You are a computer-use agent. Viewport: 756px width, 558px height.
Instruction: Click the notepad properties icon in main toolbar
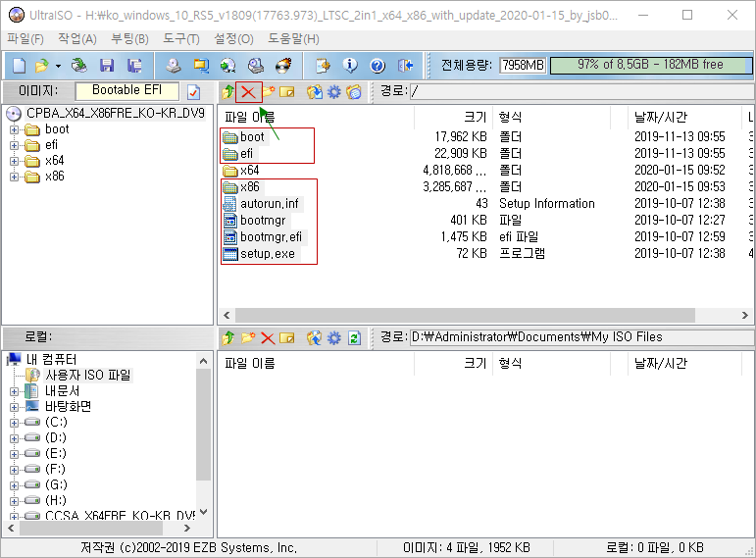pyautogui.click(x=323, y=65)
